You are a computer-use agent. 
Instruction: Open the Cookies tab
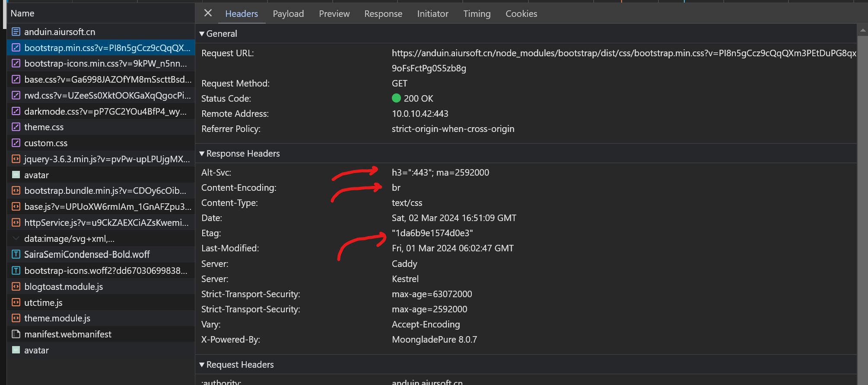(521, 14)
